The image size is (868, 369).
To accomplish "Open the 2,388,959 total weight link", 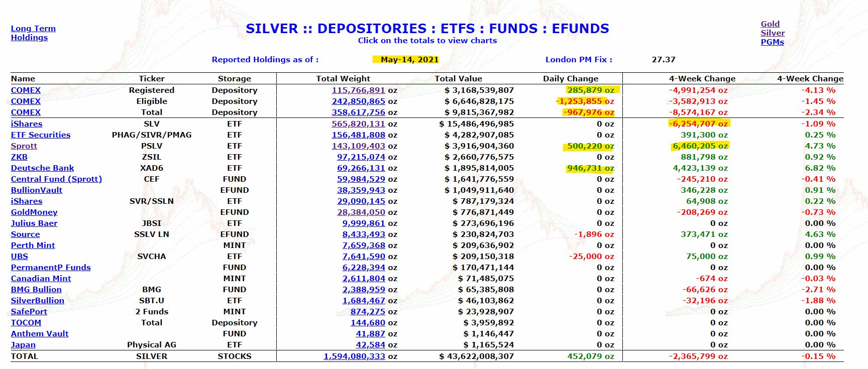I will tap(364, 289).
